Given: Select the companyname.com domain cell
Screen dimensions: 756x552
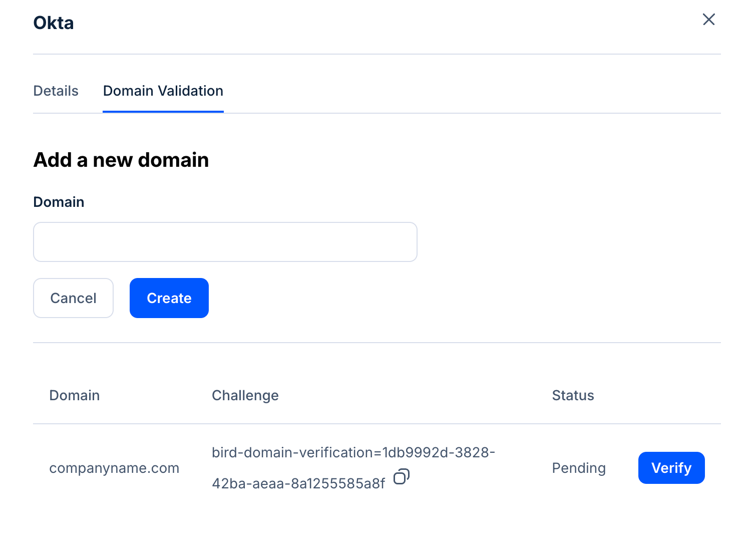Looking at the screenshot, I should click(x=114, y=468).
